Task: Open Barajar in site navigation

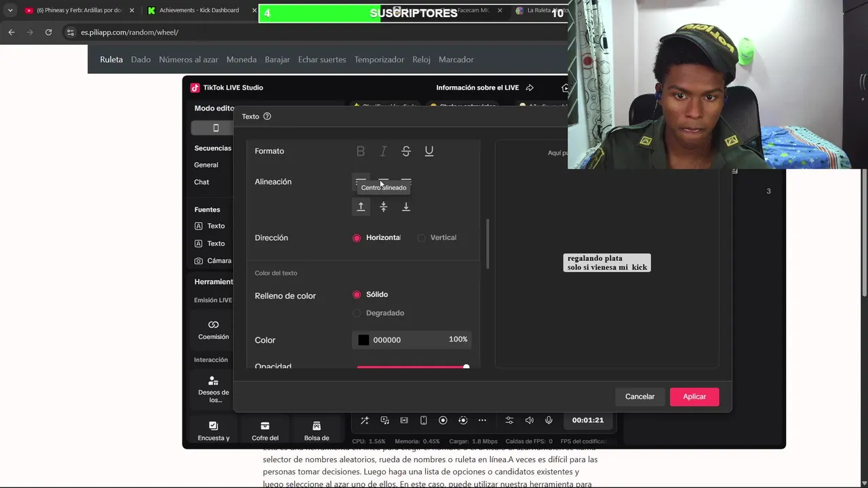Action: (277, 60)
